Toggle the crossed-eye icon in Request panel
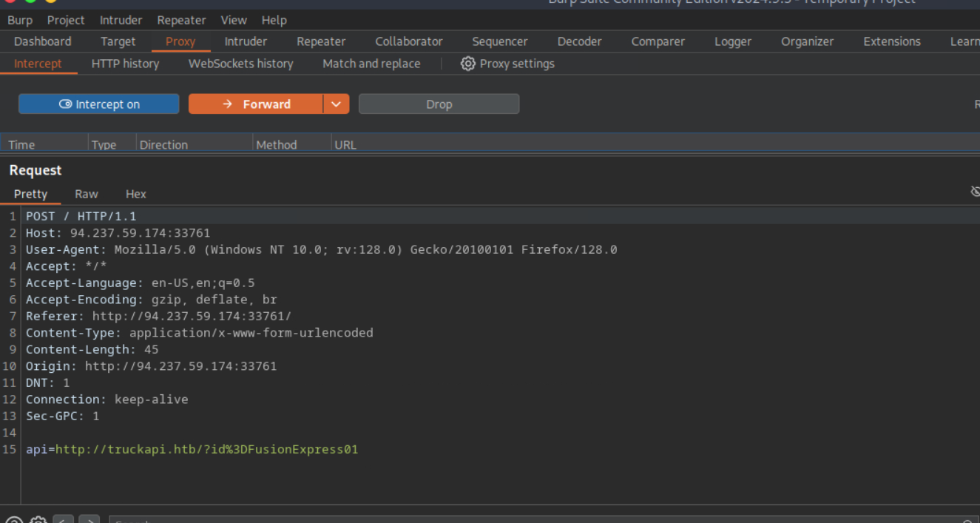The width and height of the screenshot is (980, 523). click(974, 192)
